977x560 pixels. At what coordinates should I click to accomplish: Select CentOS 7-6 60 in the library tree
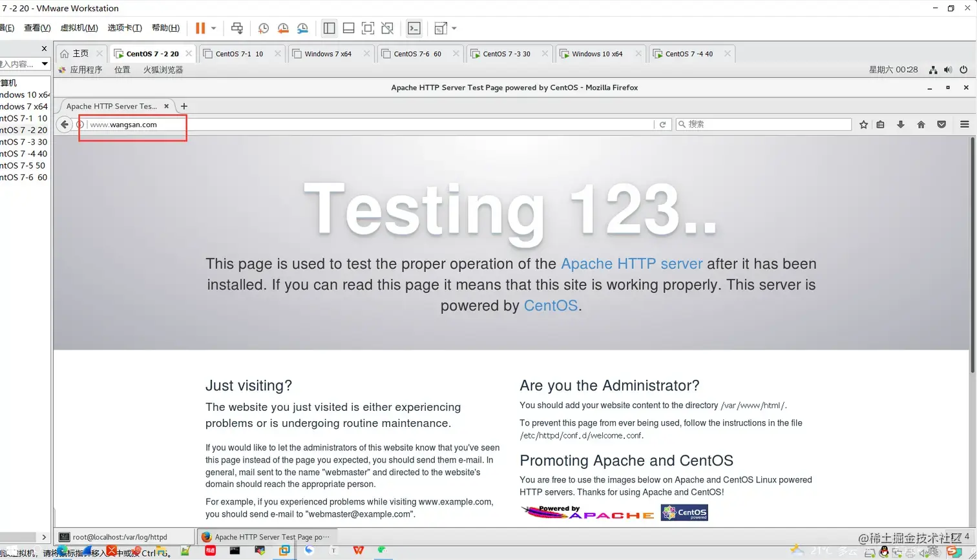tap(24, 177)
